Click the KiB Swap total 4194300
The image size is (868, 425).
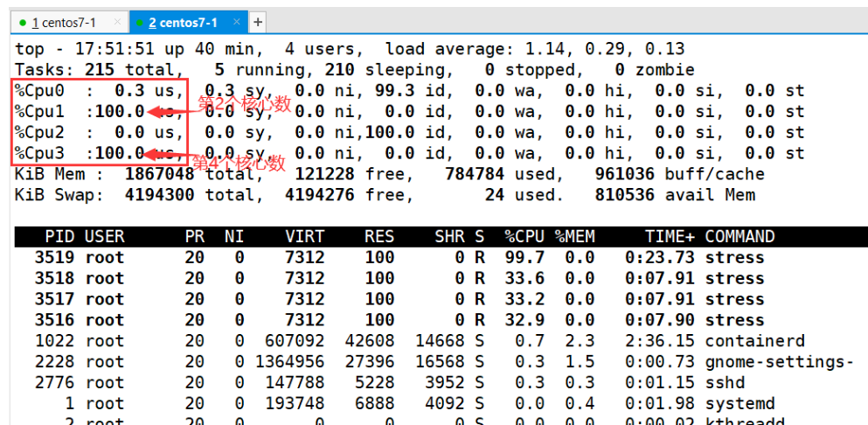pyautogui.click(x=159, y=195)
